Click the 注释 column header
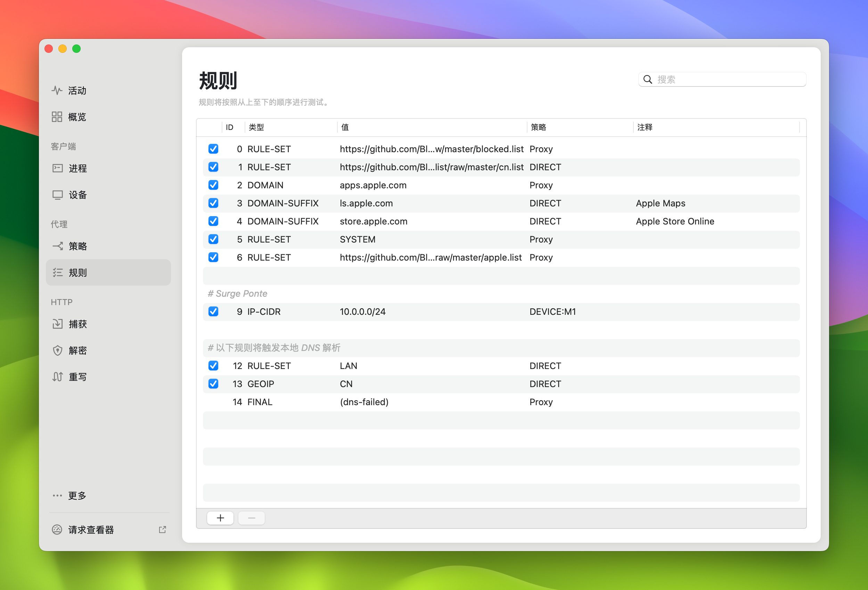The width and height of the screenshot is (868, 590). coord(645,127)
